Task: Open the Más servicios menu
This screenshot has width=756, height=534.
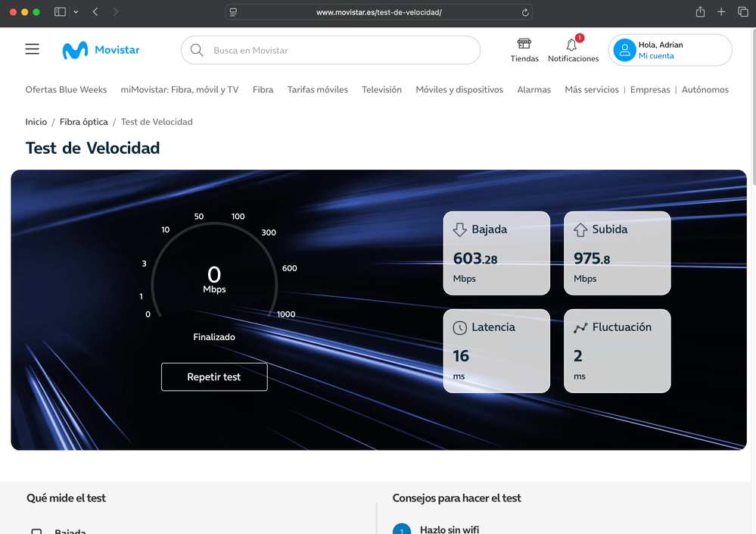Action: pyautogui.click(x=591, y=89)
